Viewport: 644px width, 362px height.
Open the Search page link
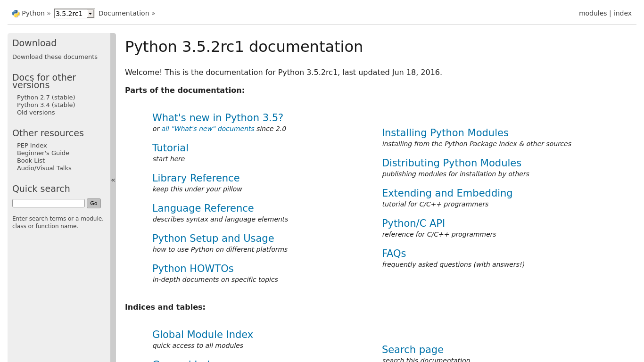(413, 350)
